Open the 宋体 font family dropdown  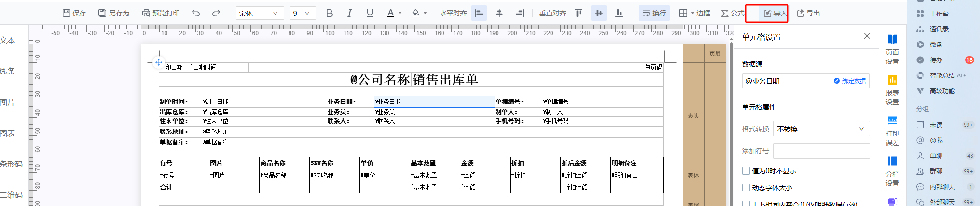click(x=260, y=13)
